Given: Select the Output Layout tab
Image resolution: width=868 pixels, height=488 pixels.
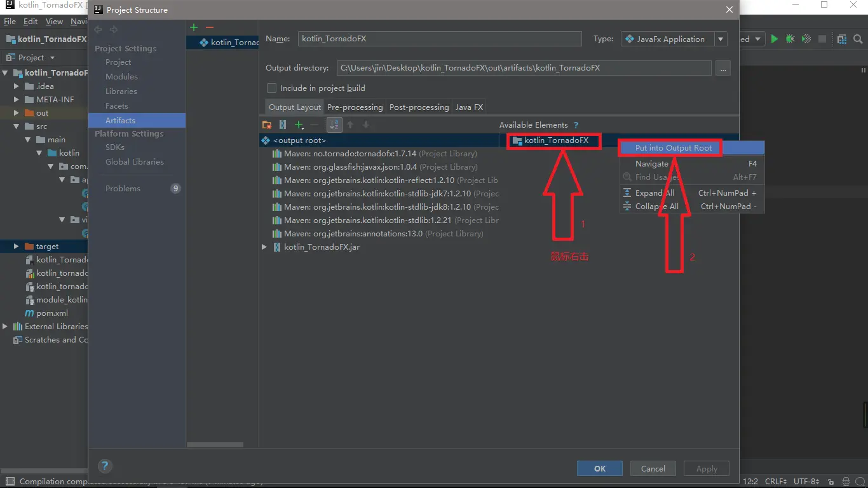Looking at the screenshot, I should (x=295, y=107).
